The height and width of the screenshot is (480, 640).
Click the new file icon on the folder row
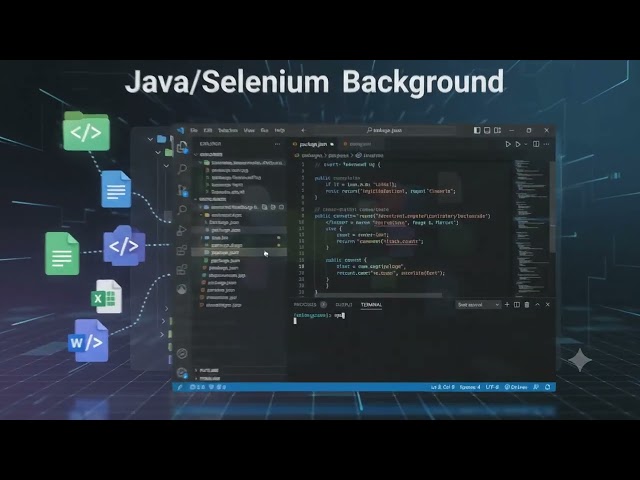[264, 207]
